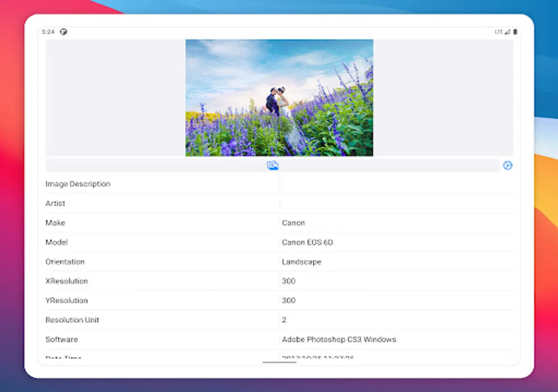Open the wedding couple photo preview
The width and height of the screenshot is (558, 392).
279,98
